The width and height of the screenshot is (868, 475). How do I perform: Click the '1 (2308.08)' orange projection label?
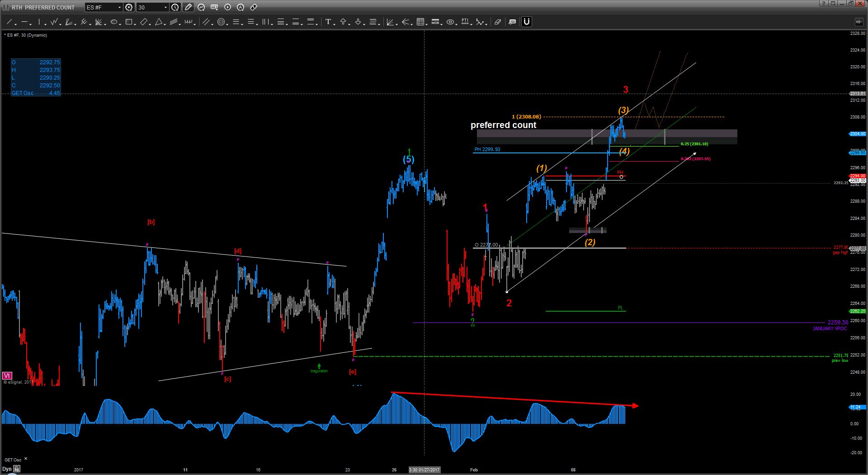pyautogui.click(x=526, y=117)
